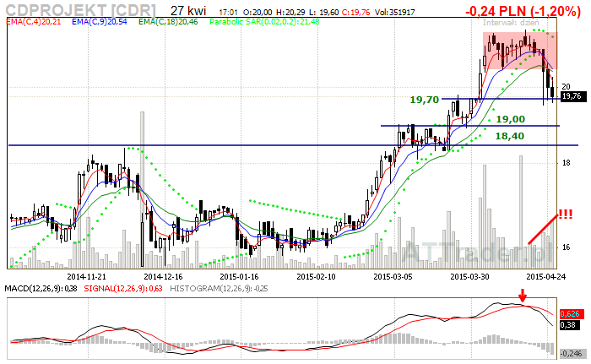Click the date axis label 2015-03-30

click(469, 276)
